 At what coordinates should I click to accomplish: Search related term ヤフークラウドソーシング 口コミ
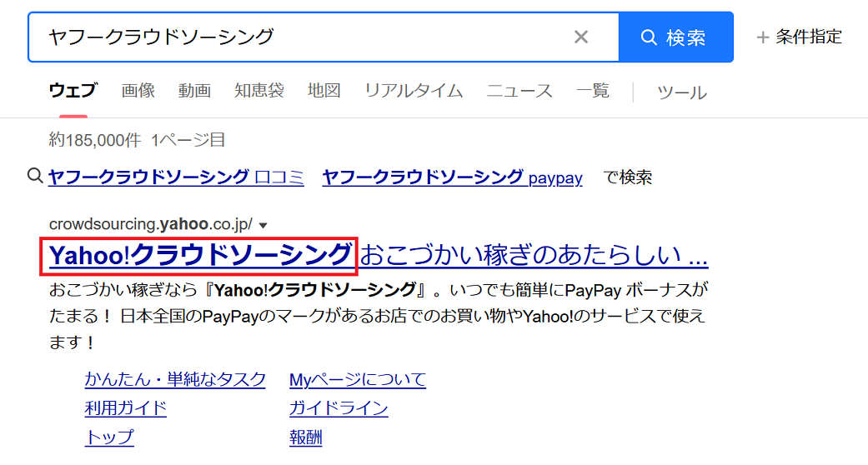tap(176, 177)
